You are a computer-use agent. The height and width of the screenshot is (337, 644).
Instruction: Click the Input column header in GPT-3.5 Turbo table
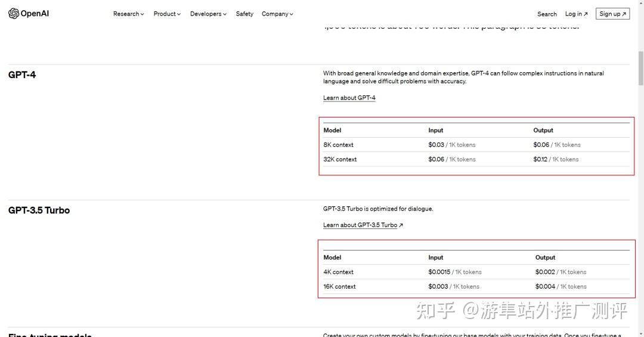436,258
